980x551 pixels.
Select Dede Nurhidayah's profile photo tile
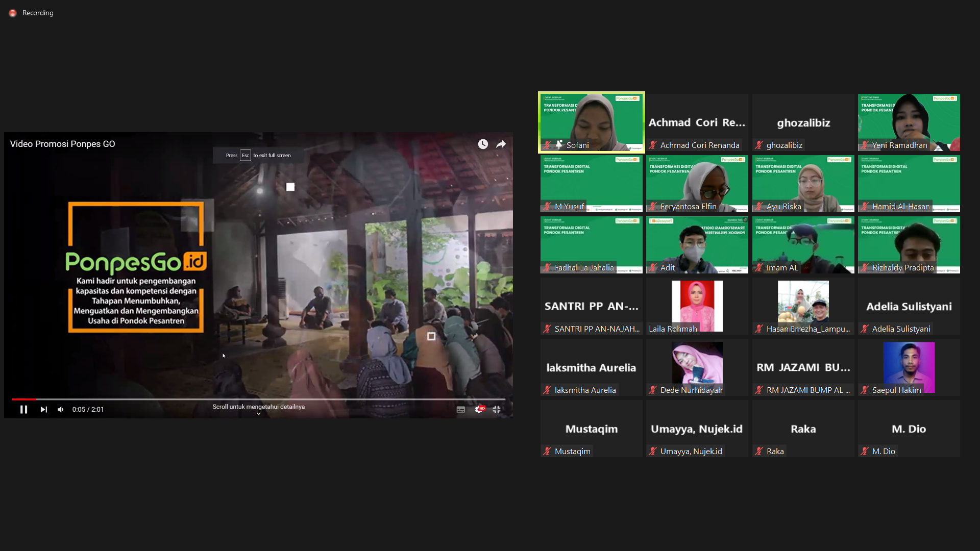[x=697, y=367]
